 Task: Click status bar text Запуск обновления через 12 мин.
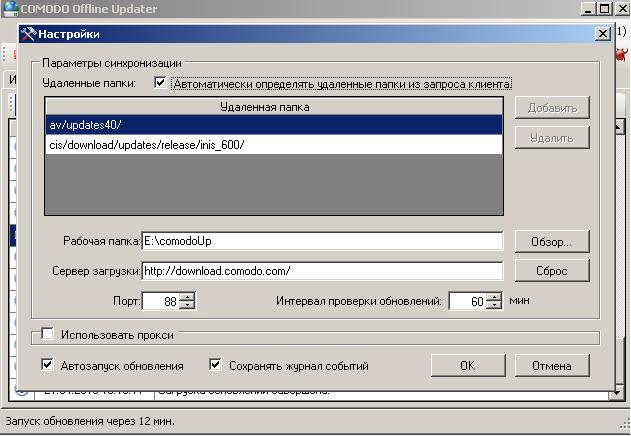pyautogui.click(x=90, y=421)
